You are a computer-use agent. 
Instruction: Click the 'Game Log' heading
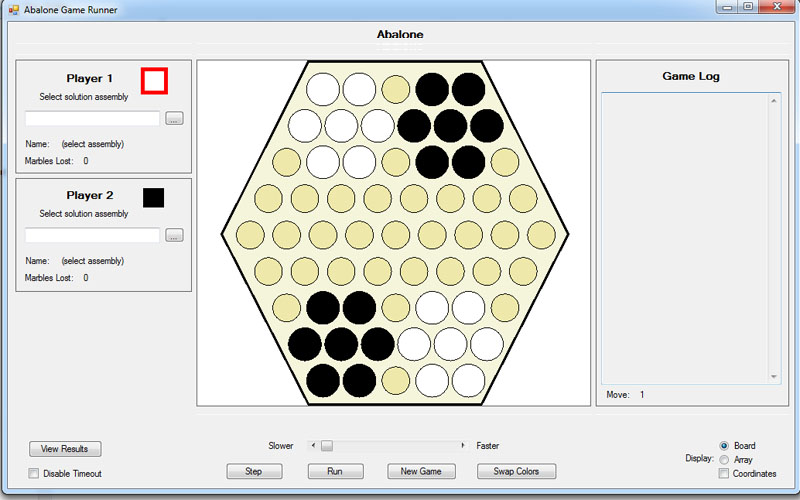pyautogui.click(x=691, y=76)
